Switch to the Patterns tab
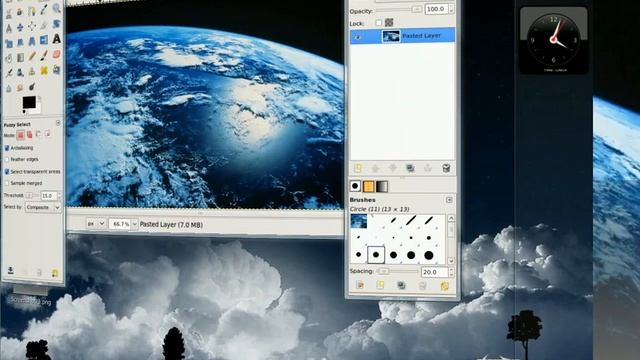640x360 pixels. (368, 187)
